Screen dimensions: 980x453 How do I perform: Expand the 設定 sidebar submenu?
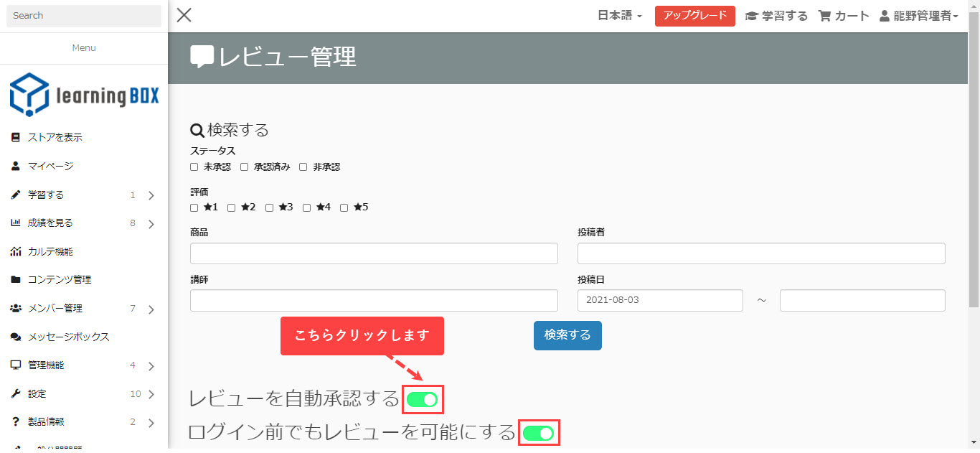(x=151, y=394)
